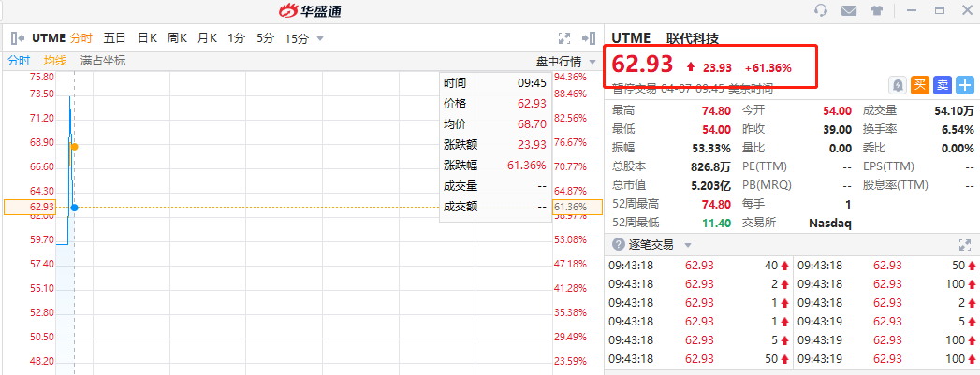Open help for 逐笔交易 question icon

[x=619, y=245]
